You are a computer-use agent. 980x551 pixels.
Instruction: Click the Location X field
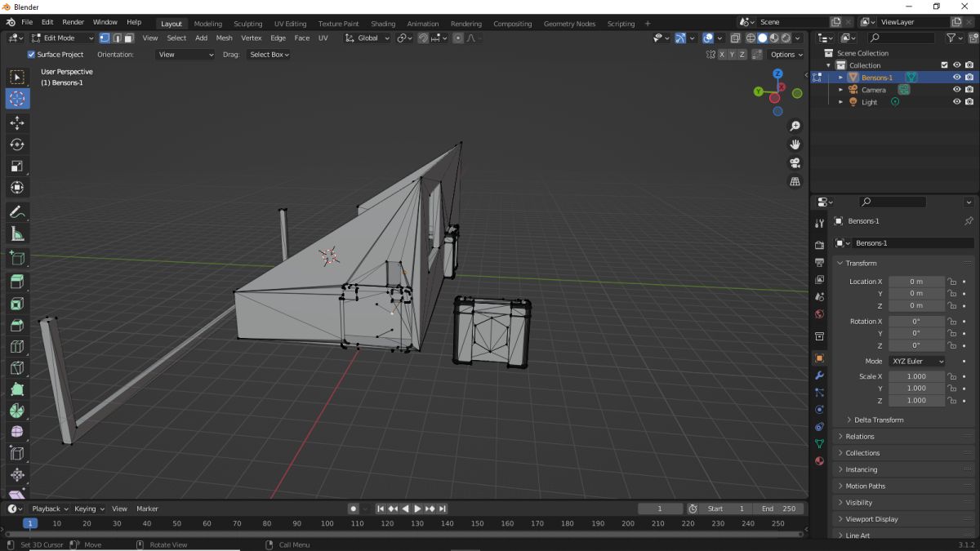pyautogui.click(x=916, y=282)
